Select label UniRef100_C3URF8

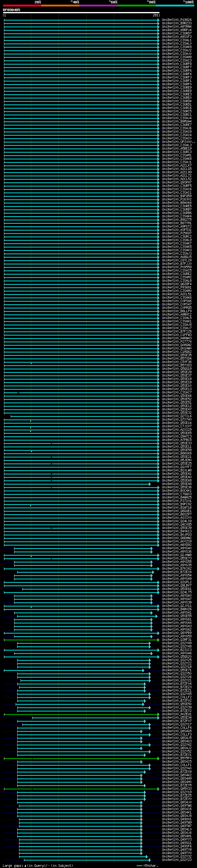click(177, 64)
